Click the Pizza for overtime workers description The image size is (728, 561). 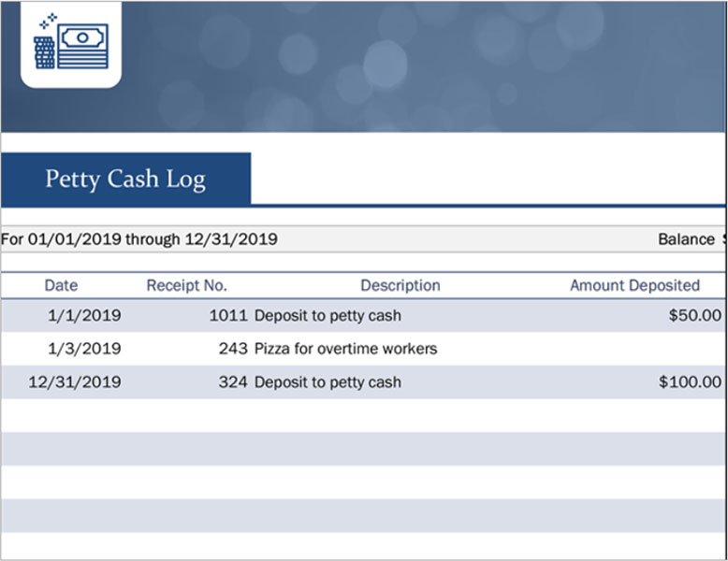(345, 349)
